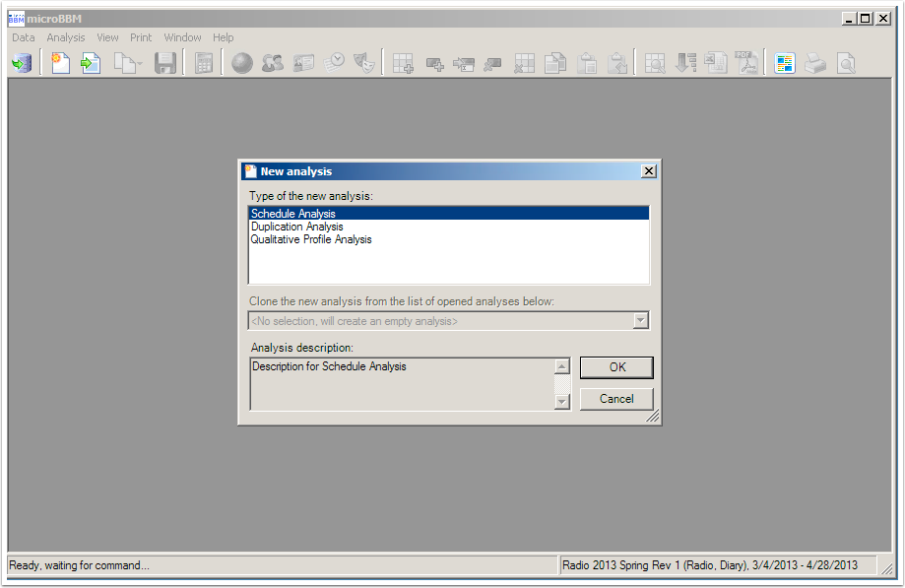Open the clone analysis dropdown list

point(640,321)
